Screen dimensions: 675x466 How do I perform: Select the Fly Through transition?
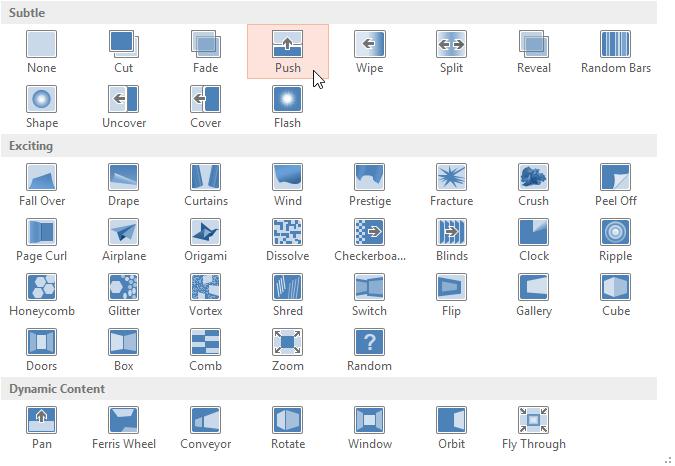[x=533, y=428]
